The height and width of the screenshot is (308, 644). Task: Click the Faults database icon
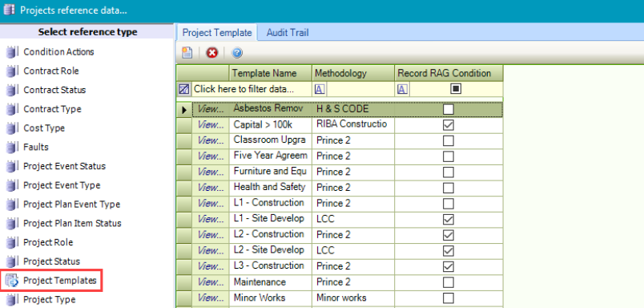[x=12, y=148]
